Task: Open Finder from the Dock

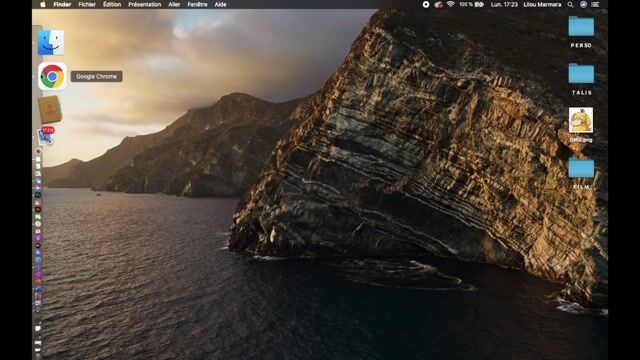Action: (x=51, y=42)
